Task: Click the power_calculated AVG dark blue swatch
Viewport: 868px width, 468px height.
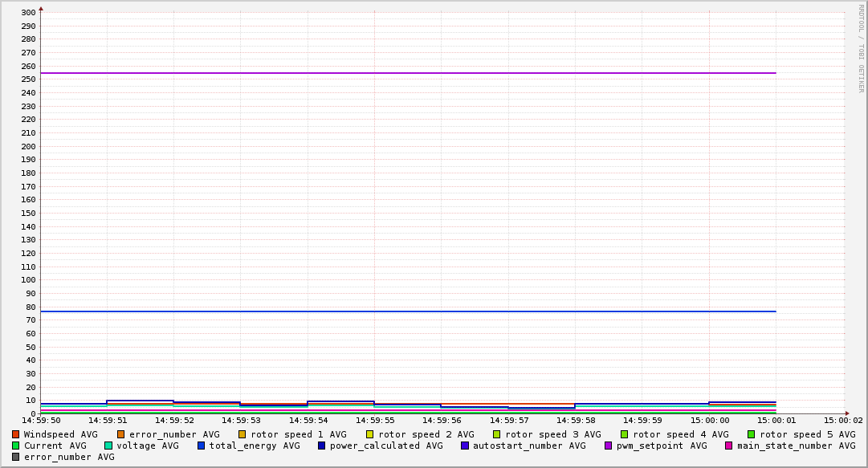Action: point(322,446)
